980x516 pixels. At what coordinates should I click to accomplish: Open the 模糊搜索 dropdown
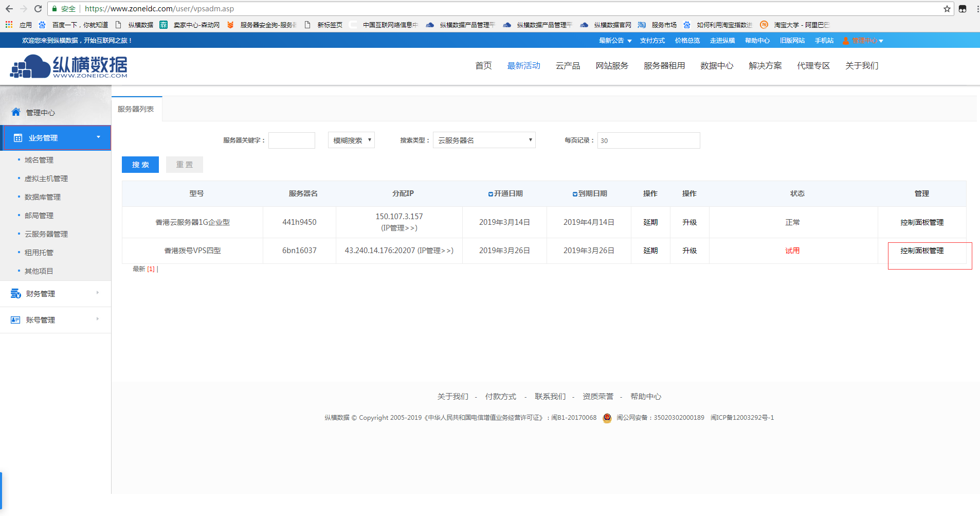tap(351, 140)
